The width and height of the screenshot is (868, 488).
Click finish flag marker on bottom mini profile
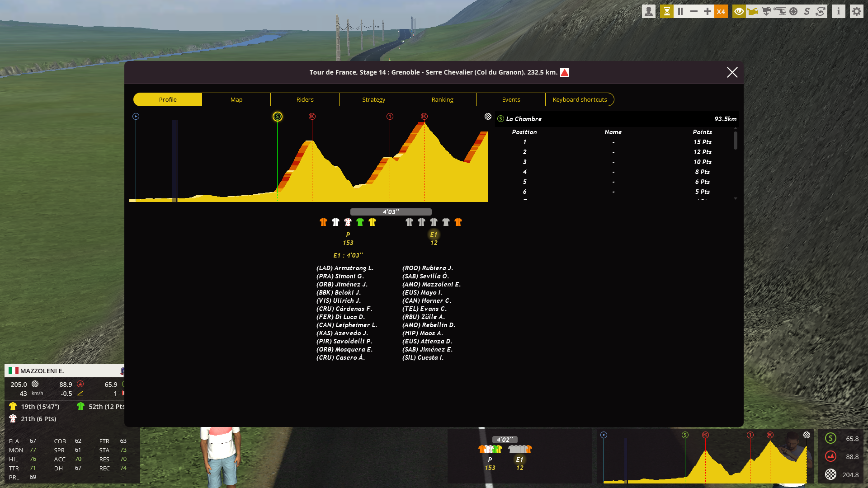tap(807, 435)
